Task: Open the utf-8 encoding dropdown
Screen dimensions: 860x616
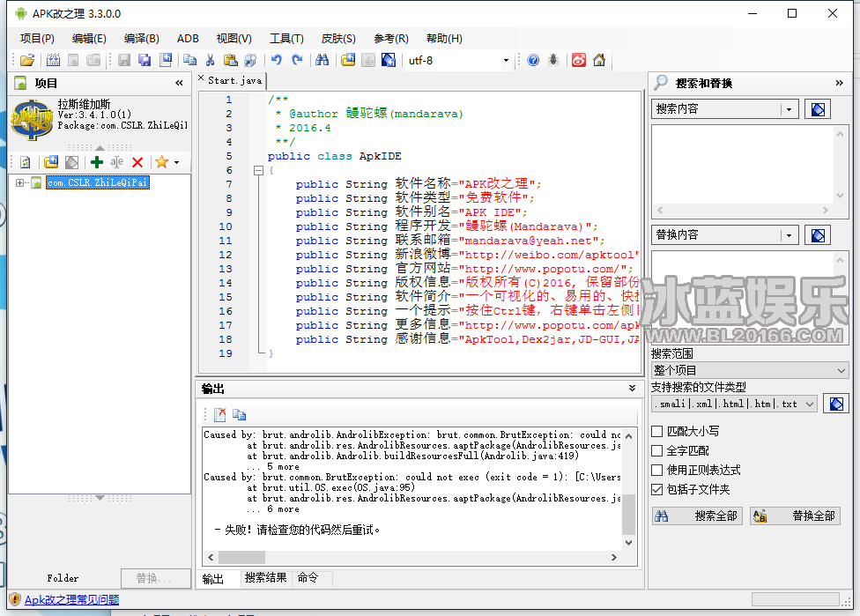Action: [506, 60]
